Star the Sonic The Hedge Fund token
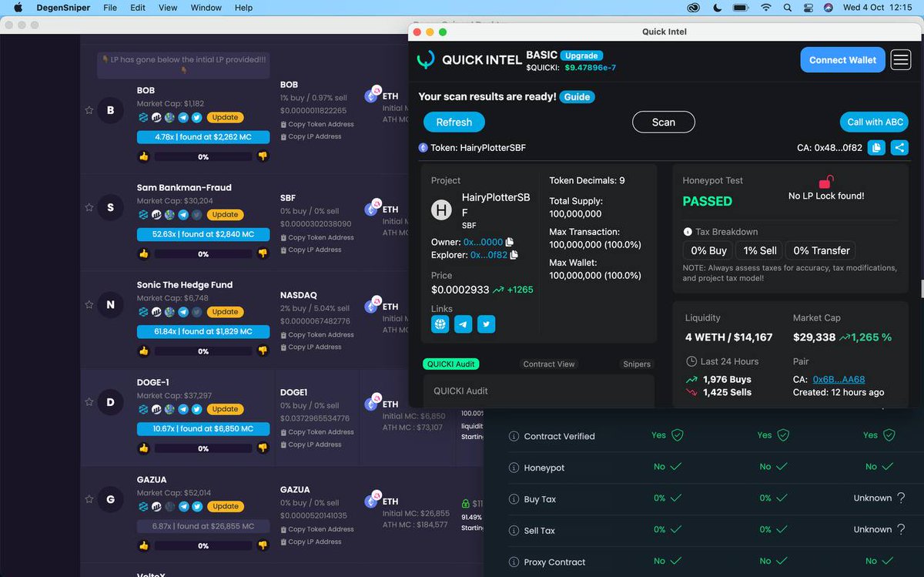 click(89, 304)
